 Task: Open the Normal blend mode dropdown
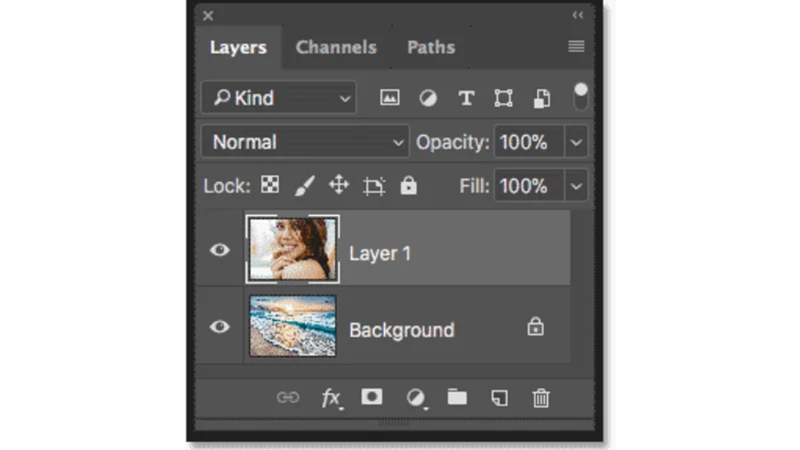click(x=305, y=142)
